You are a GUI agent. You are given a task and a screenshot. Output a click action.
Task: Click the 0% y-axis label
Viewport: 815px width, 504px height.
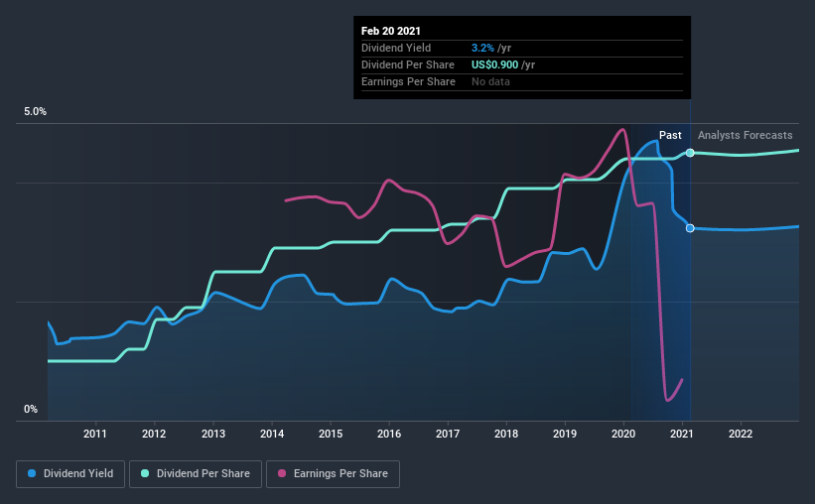coord(31,410)
